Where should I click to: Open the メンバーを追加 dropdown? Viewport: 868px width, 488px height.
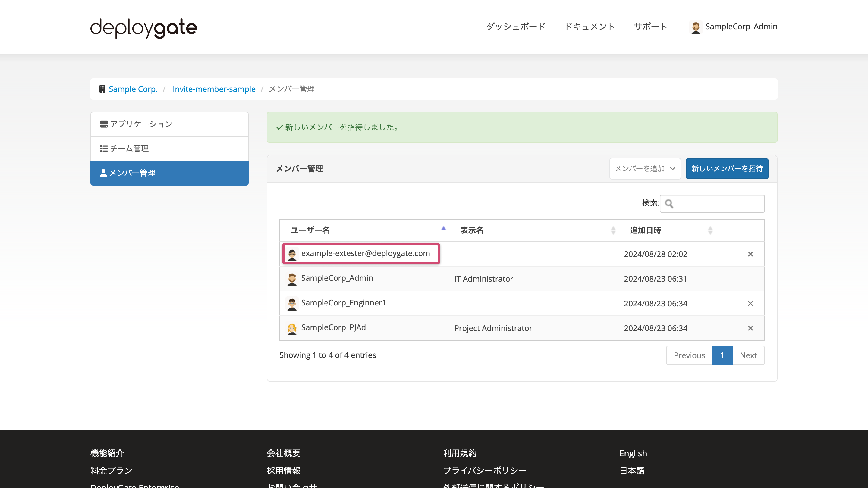pyautogui.click(x=645, y=169)
